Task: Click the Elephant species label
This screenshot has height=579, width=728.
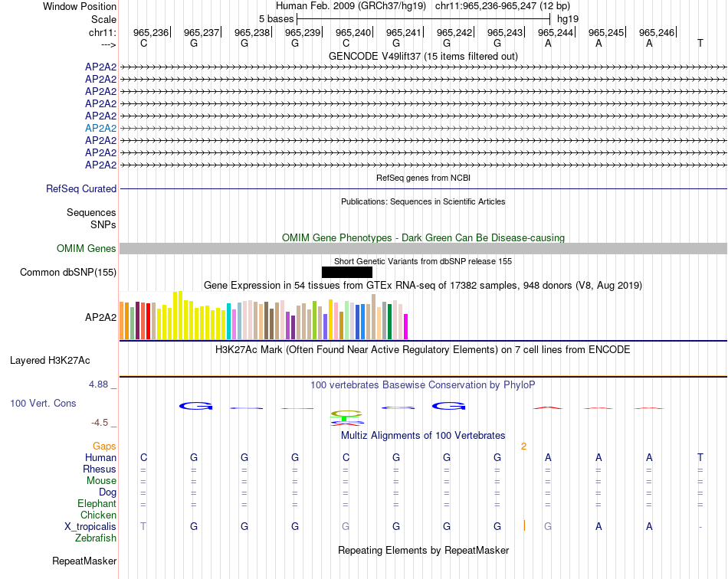Action: click(97, 503)
